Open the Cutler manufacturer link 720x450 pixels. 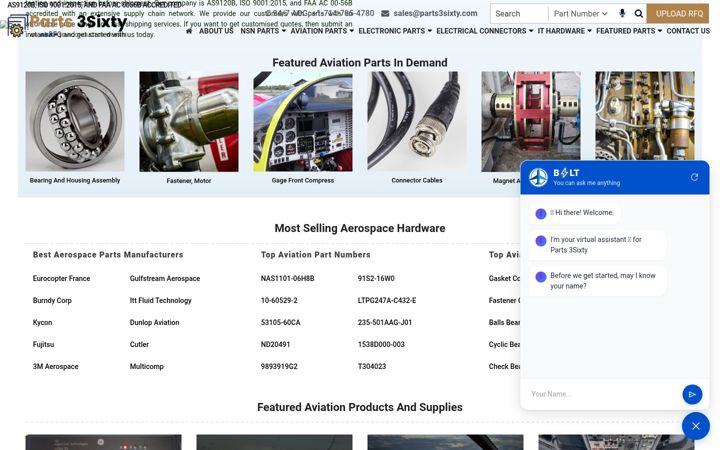[x=139, y=344]
